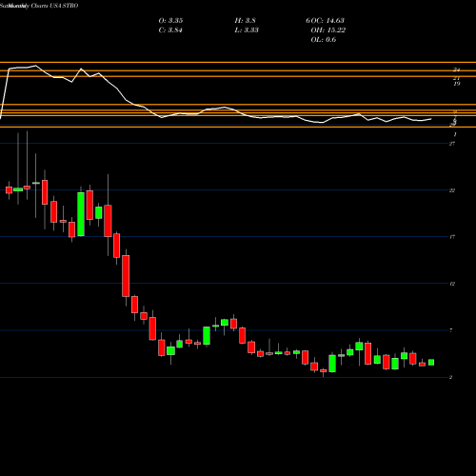
Task: Click the '12' price axis label
Action: click(452, 284)
